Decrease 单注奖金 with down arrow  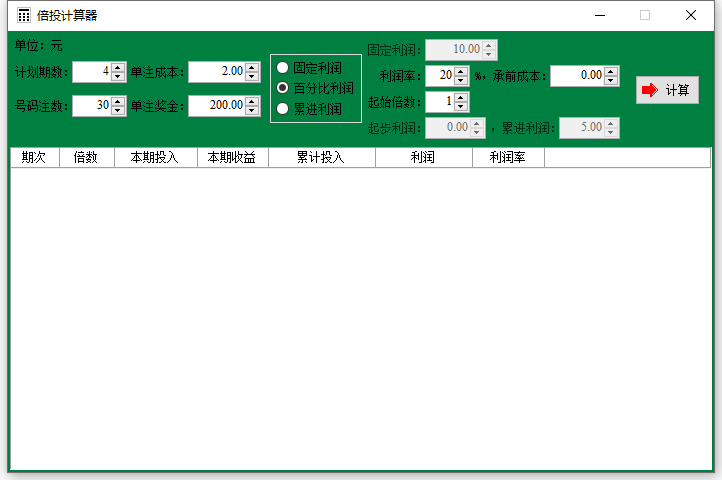pos(252,111)
